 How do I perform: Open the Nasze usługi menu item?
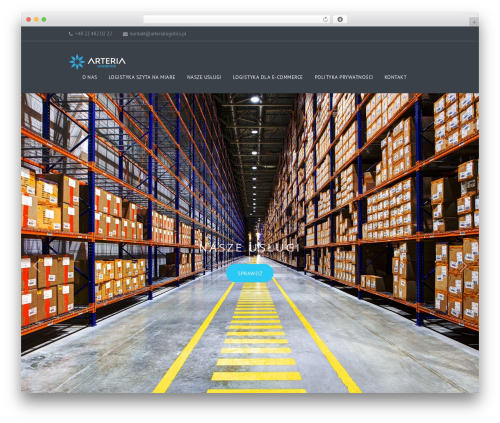204,77
